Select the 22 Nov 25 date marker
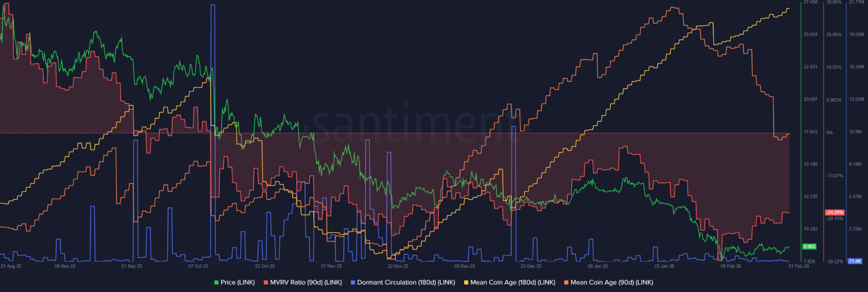Image resolution: width=868 pixels, height=292 pixels. pyautogui.click(x=398, y=266)
